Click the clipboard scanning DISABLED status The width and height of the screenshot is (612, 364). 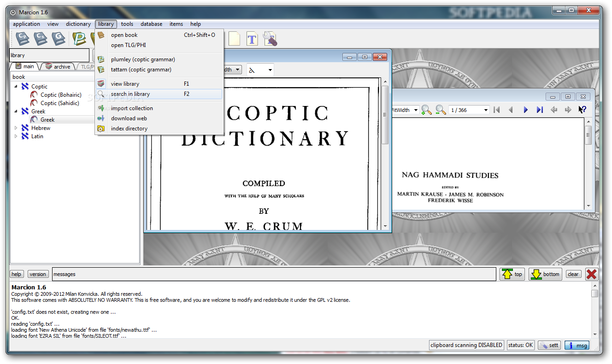tap(466, 345)
